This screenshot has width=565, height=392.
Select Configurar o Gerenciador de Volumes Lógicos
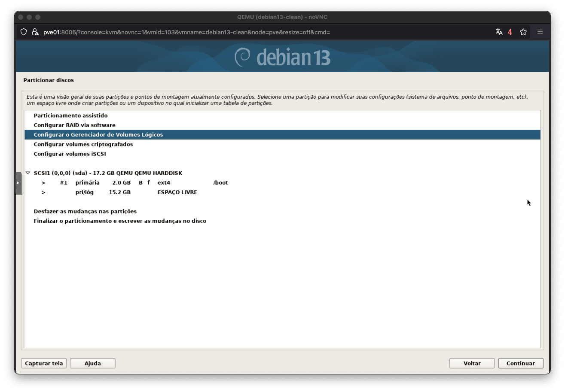point(282,135)
